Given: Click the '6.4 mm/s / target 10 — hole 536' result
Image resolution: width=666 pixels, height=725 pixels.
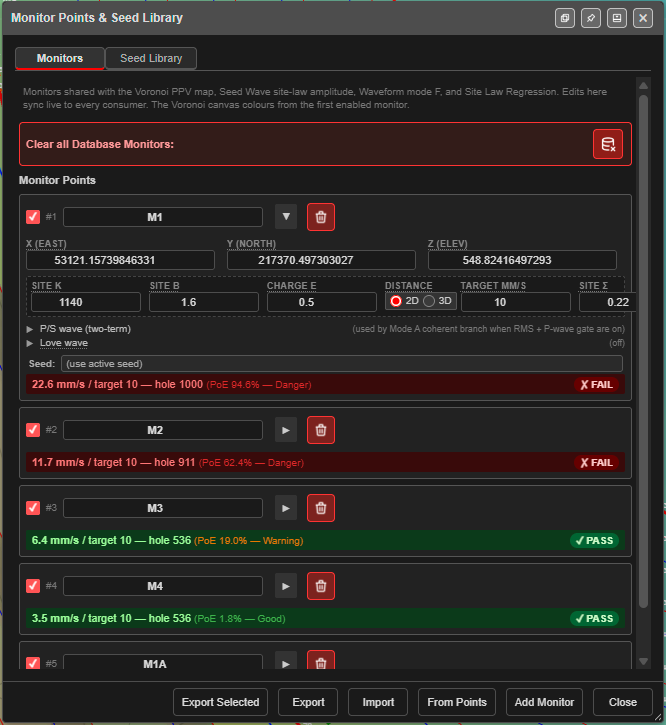Looking at the screenshot, I should 111,540.
